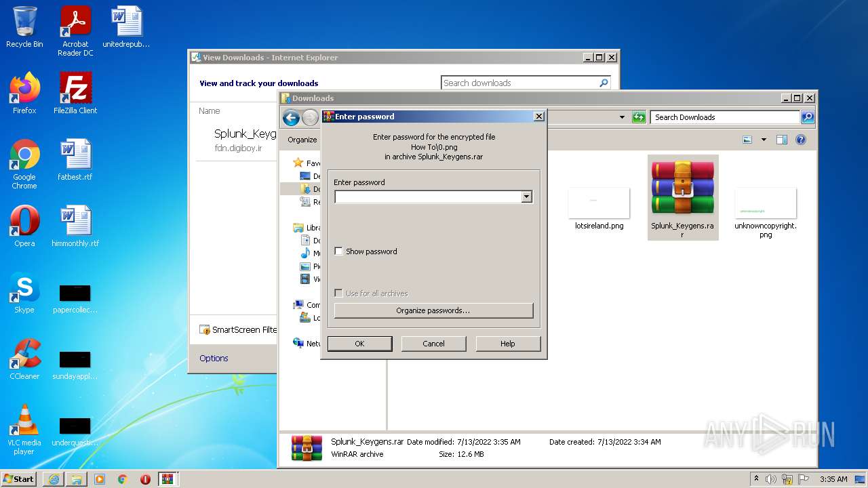Open fatbest.rtf document icon

pyautogui.click(x=75, y=160)
